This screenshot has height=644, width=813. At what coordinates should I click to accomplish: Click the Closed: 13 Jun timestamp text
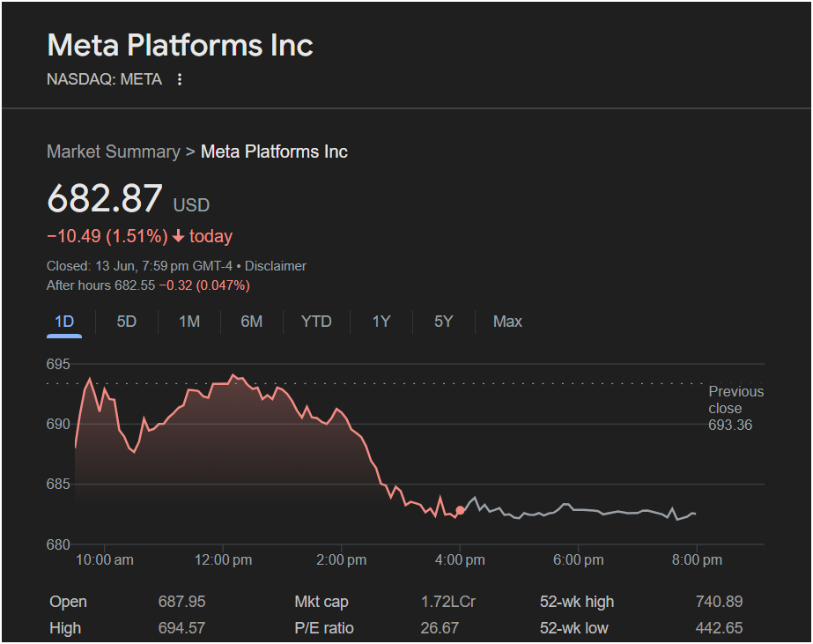[x=139, y=266]
